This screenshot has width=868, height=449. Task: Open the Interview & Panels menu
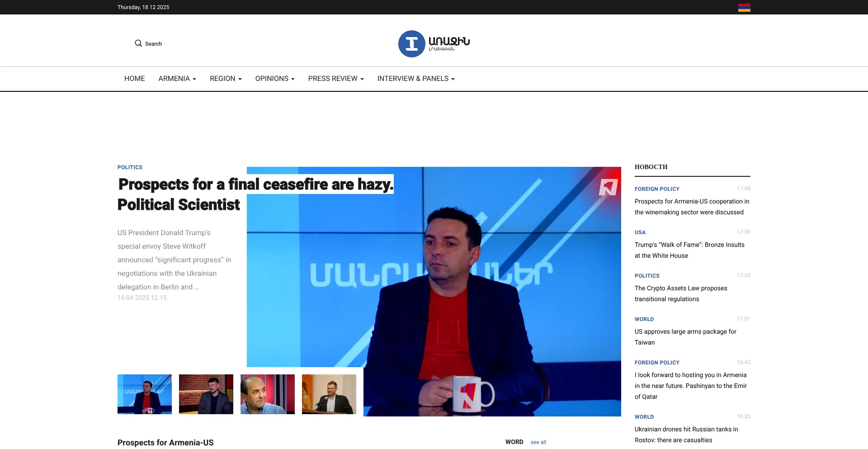tap(415, 79)
